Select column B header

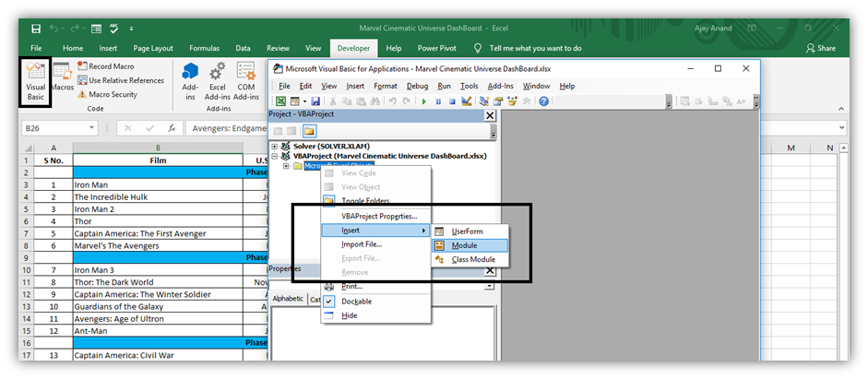[x=158, y=148]
